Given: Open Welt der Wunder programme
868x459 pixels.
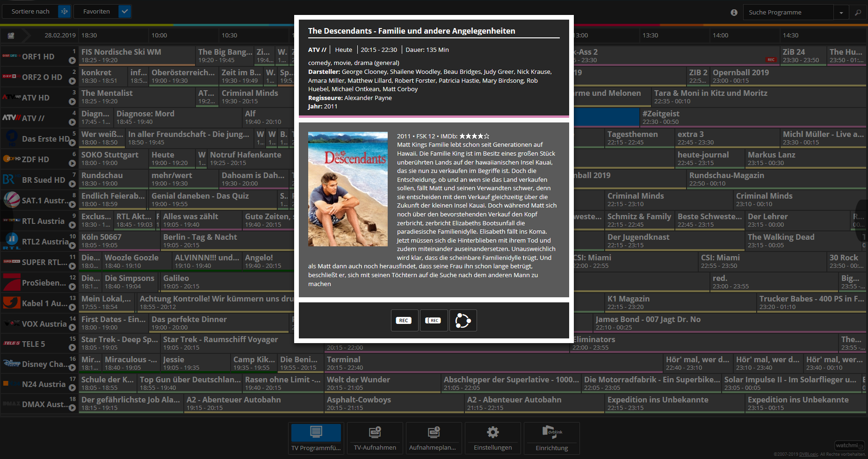Looking at the screenshot, I should pyautogui.click(x=383, y=383).
